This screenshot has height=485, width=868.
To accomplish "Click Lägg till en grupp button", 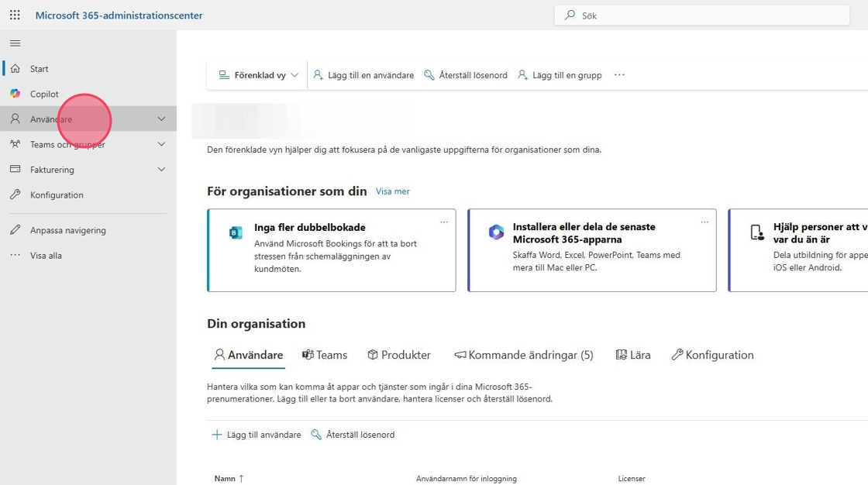I will point(560,75).
